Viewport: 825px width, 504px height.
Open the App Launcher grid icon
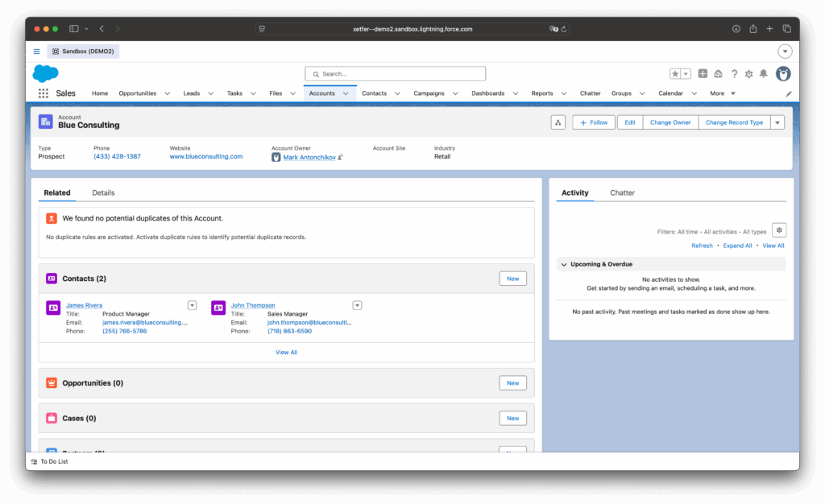coord(44,93)
